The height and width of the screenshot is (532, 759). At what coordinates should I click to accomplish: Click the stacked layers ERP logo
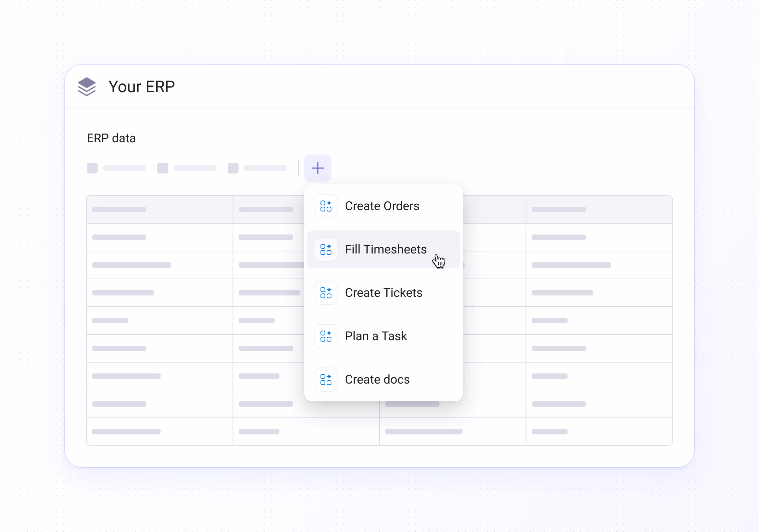[87, 87]
